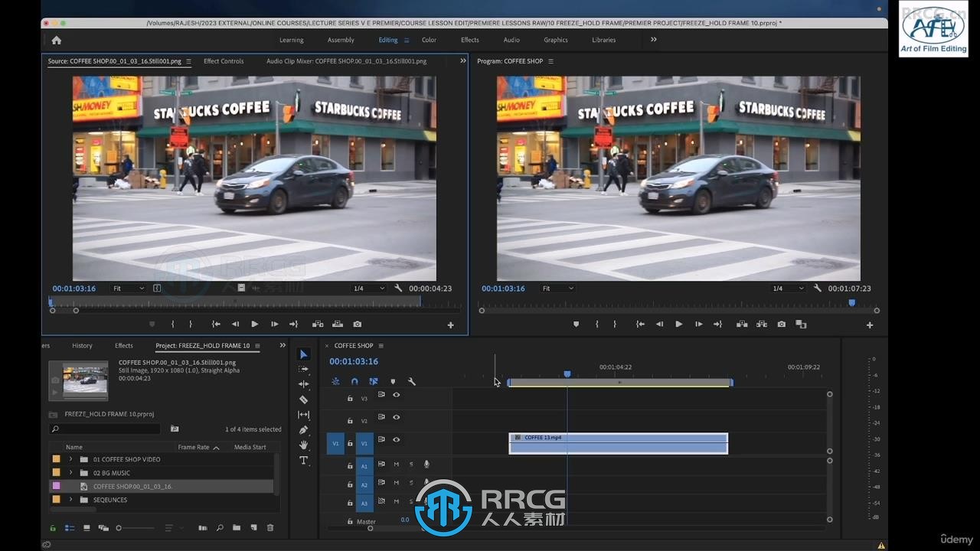
Task: Toggle track lock on V3
Action: 350,398
